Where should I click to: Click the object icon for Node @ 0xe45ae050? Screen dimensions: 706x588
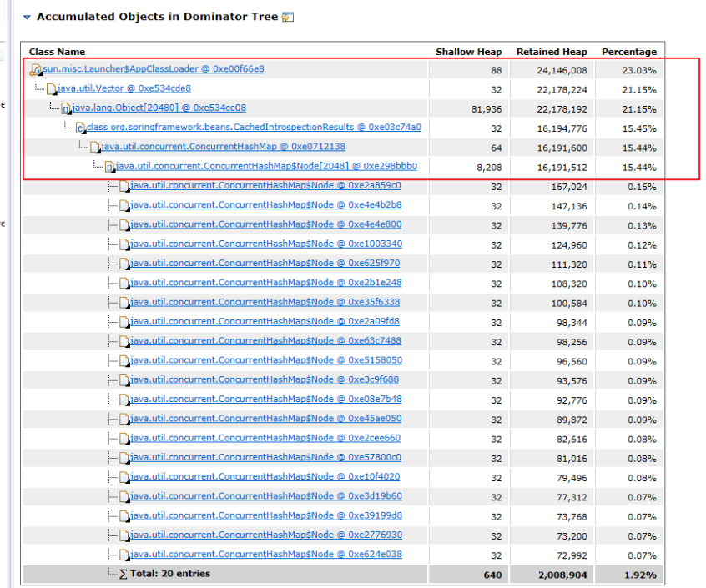tap(124, 419)
